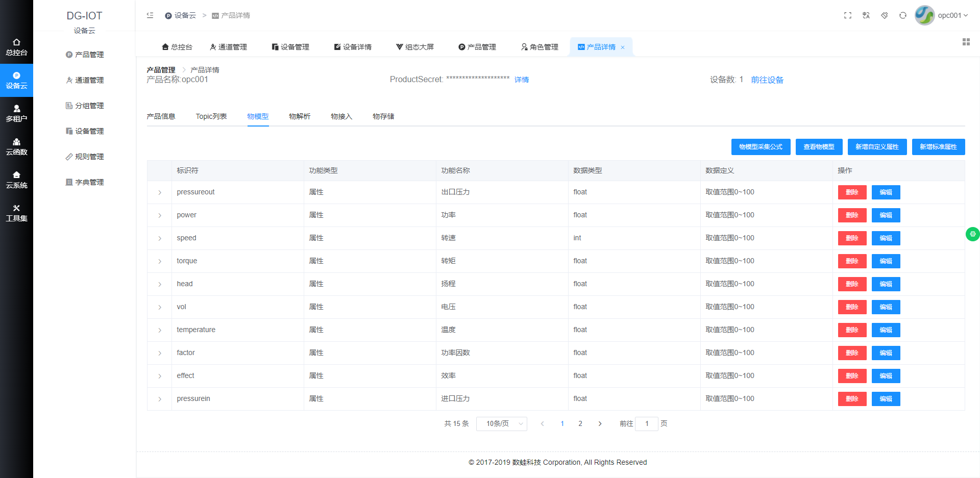The width and height of the screenshot is (980, 478).
Task: Go to pagination page 2
Action: 580,424
